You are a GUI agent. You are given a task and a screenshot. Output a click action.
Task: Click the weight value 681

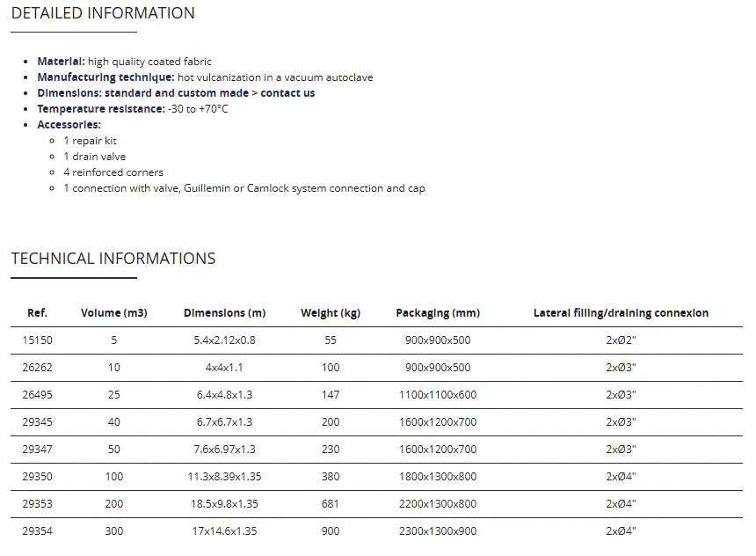[x=331, y=504]
